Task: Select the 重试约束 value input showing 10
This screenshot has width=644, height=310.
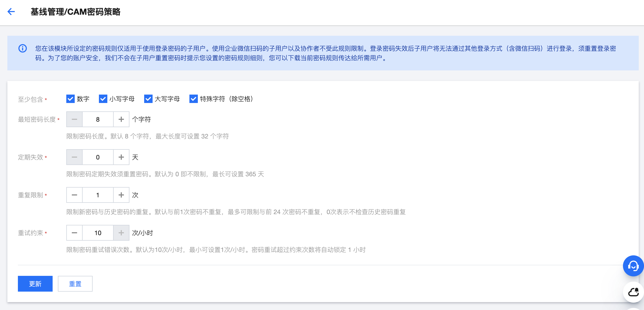Action: (x=98, y=233)
